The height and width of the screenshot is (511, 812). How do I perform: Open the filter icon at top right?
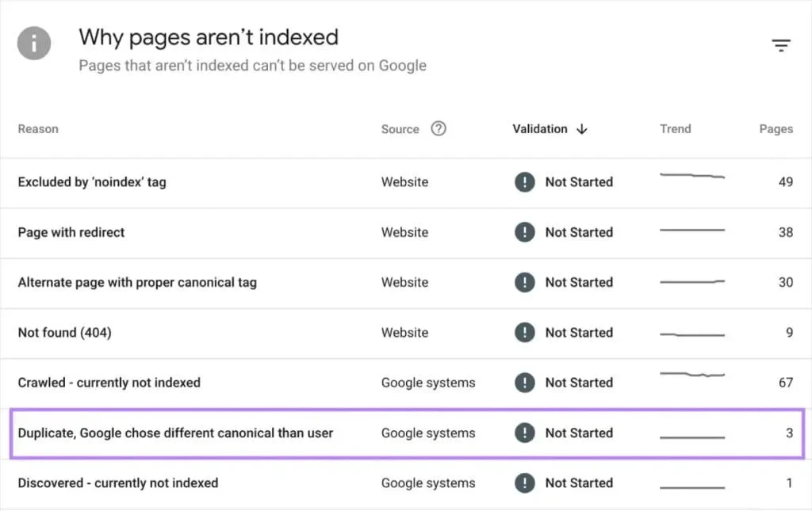pyautogui.click(x=781, y=45)
